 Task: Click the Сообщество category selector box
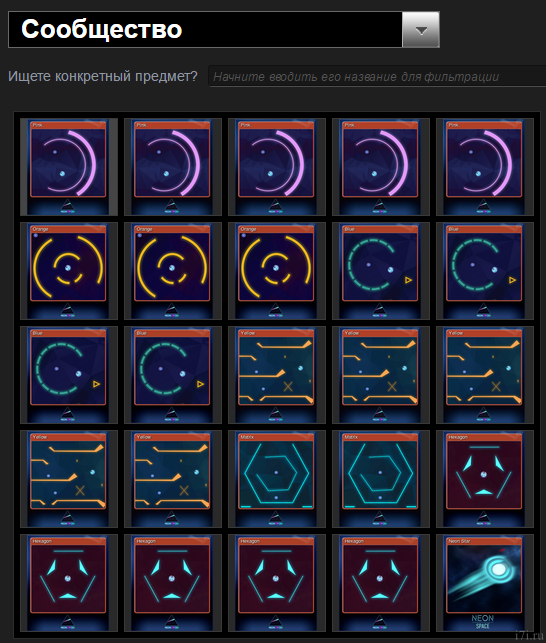click(x=224, y=30)
